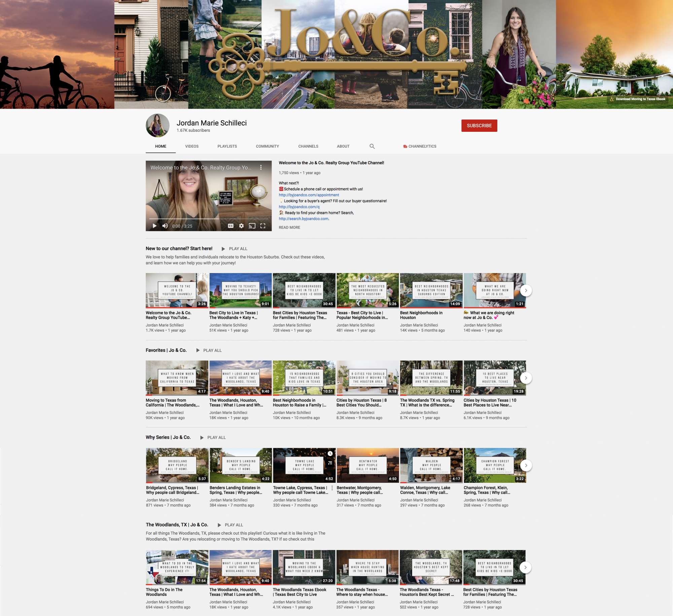This screenshot has width=673, height=616.
Task: Subscribe to Jordan Marie Schilleci
Action: (x=479, y=125)
